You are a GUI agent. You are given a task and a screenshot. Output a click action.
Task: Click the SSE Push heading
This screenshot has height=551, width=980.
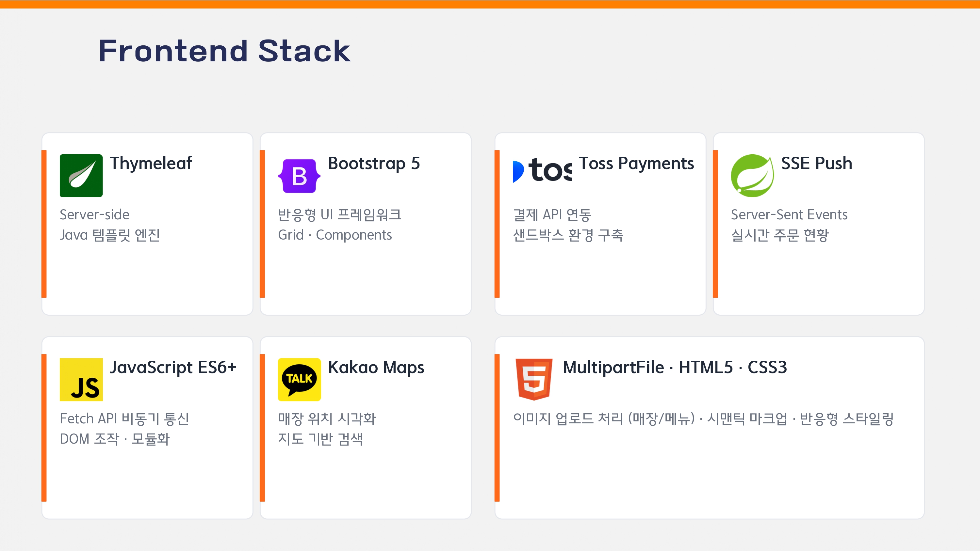(x=817, y=163)
